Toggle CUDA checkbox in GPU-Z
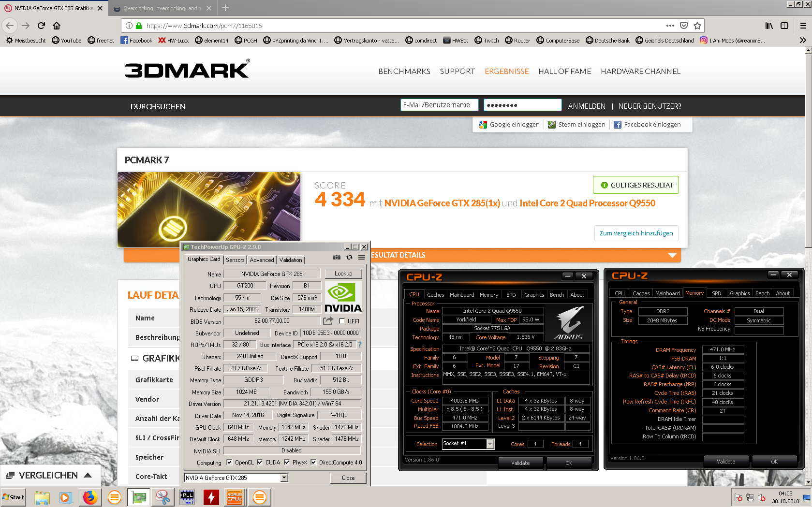The image size is (812, 507). 260,462
